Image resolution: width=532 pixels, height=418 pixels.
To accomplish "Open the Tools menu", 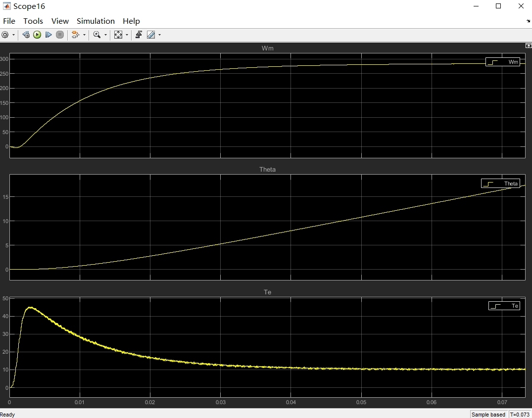I will point(33,21).
